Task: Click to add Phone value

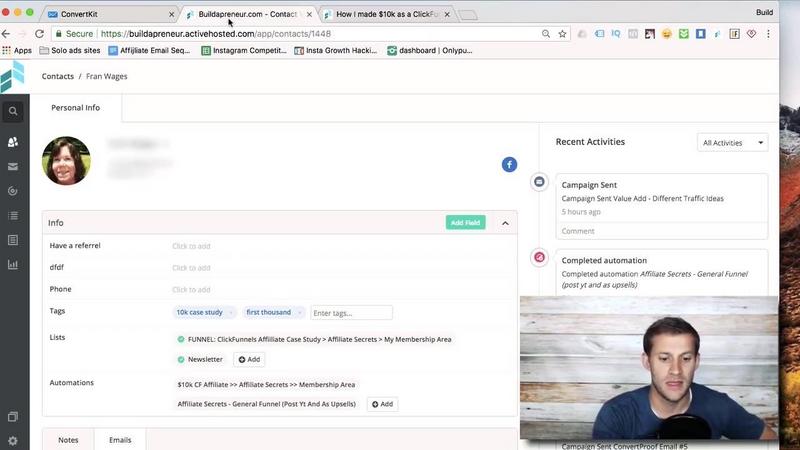Action: pyautogui.click(x=191, y=290)
